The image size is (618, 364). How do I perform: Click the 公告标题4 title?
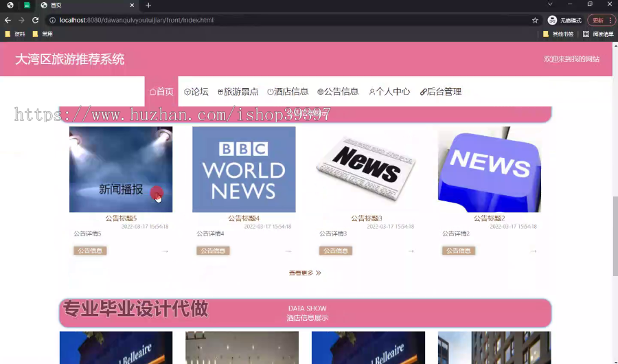pyautogui.click(x=244, y=218)
